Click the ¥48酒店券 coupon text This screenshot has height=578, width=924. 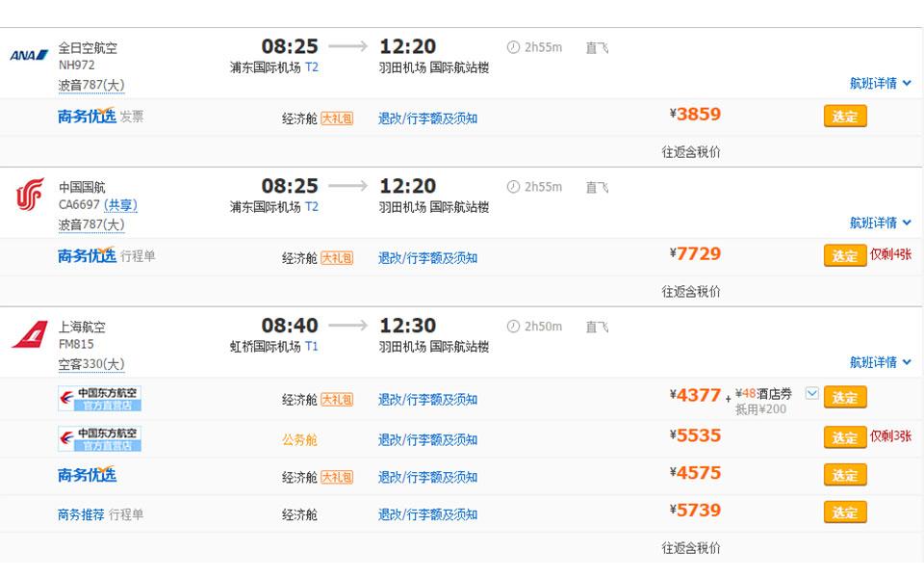coord(763,393)
